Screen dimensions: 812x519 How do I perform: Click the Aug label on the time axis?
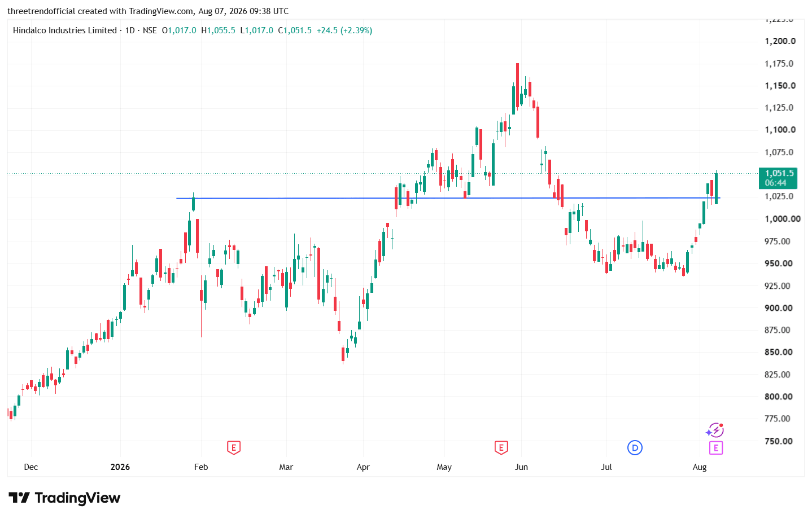click(x=700, y=467)
